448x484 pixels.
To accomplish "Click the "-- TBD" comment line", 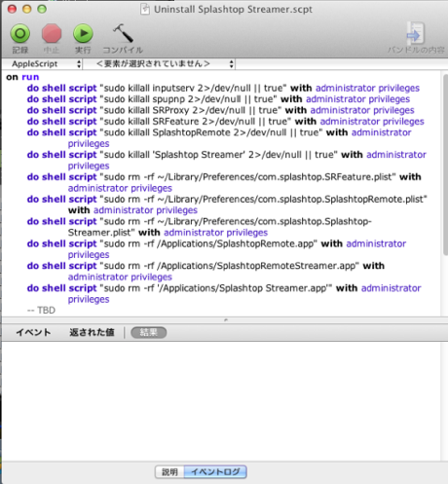I will click(41, 311).
